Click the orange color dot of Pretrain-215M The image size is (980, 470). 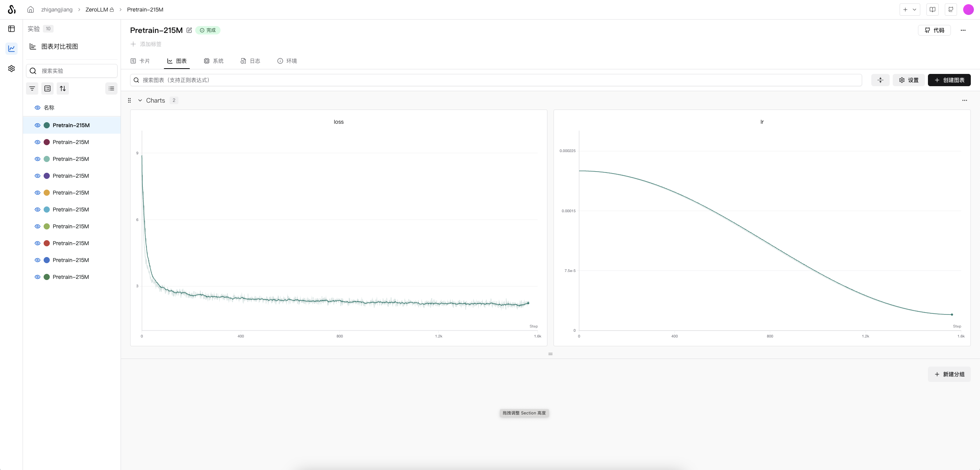(47, 193)
